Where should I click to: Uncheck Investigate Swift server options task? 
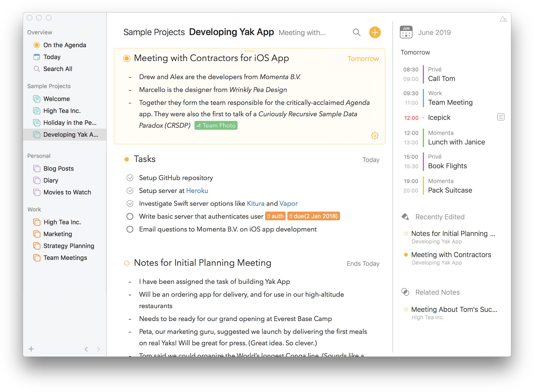click(130, 203)
